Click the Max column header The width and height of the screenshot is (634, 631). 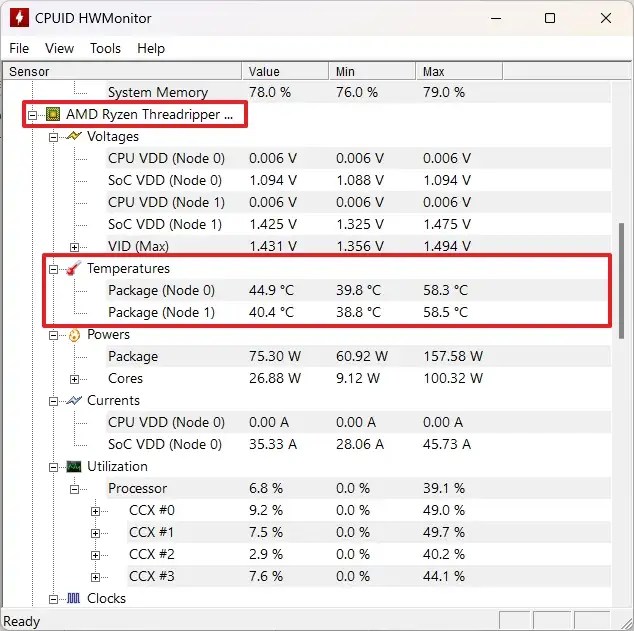(459, 72)
